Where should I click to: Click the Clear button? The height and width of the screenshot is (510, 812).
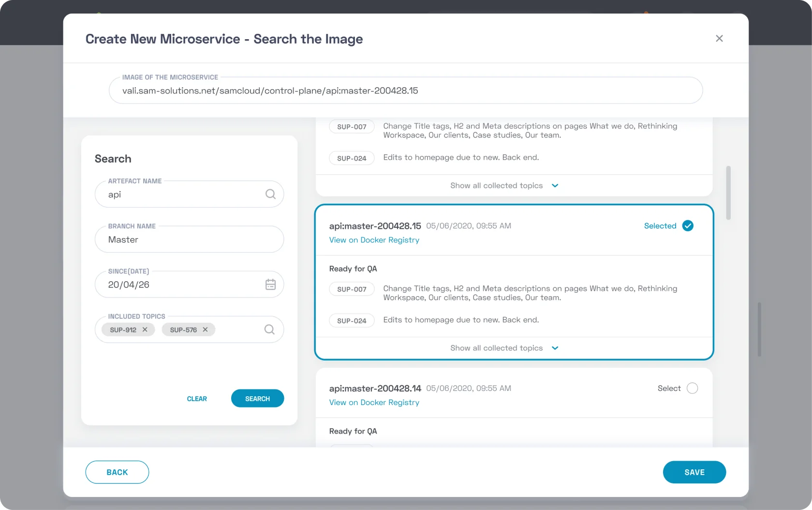197,399
